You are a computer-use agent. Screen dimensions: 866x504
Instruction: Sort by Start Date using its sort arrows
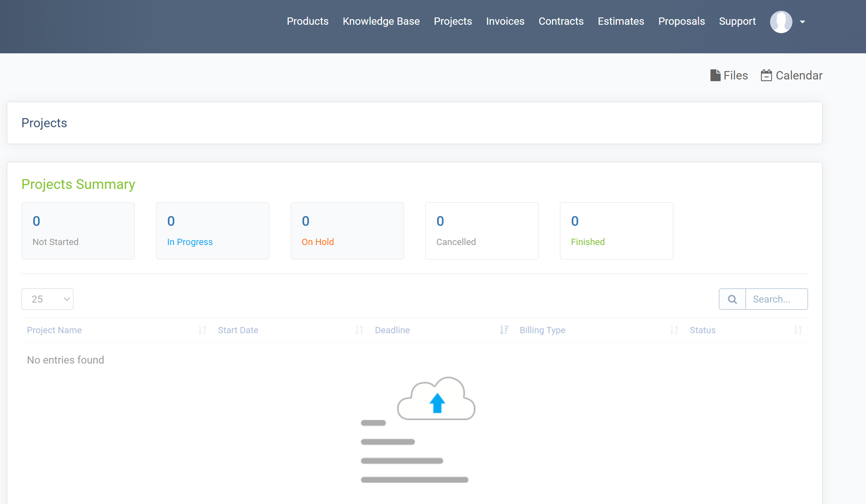point(359,330)
